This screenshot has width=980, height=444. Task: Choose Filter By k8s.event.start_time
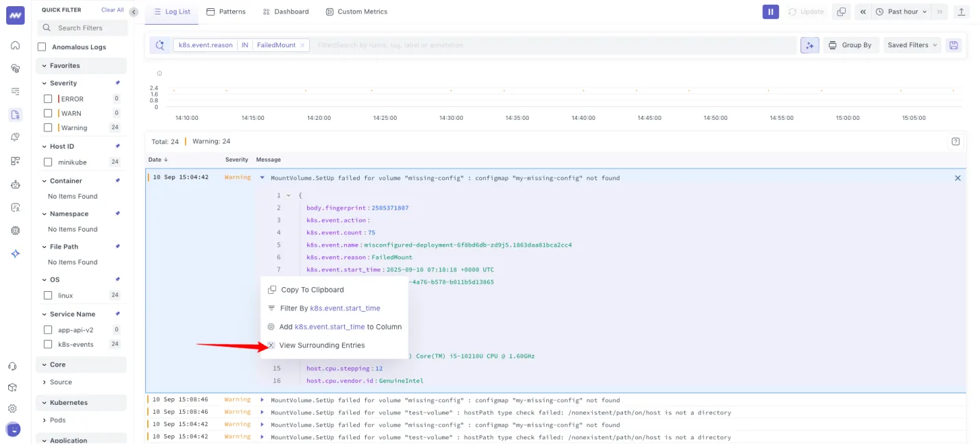click(334, 308)
